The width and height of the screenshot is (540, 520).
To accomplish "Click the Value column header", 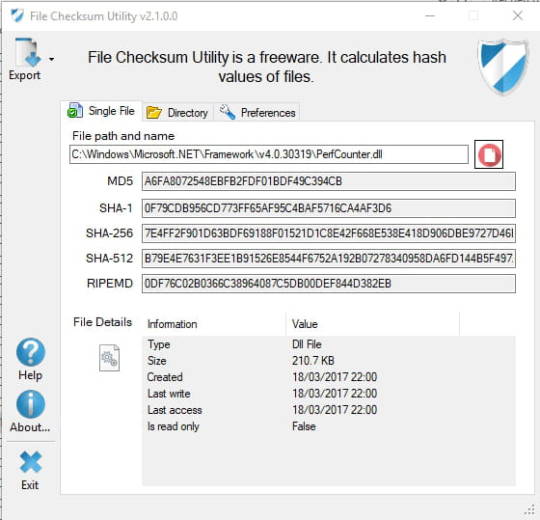I will click(373, 324).
